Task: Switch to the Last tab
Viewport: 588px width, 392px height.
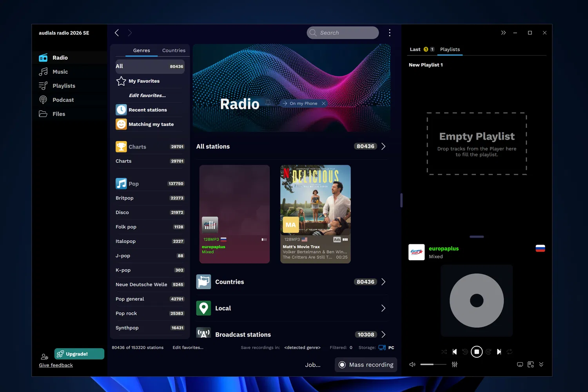Action: [x=415, y=49]
